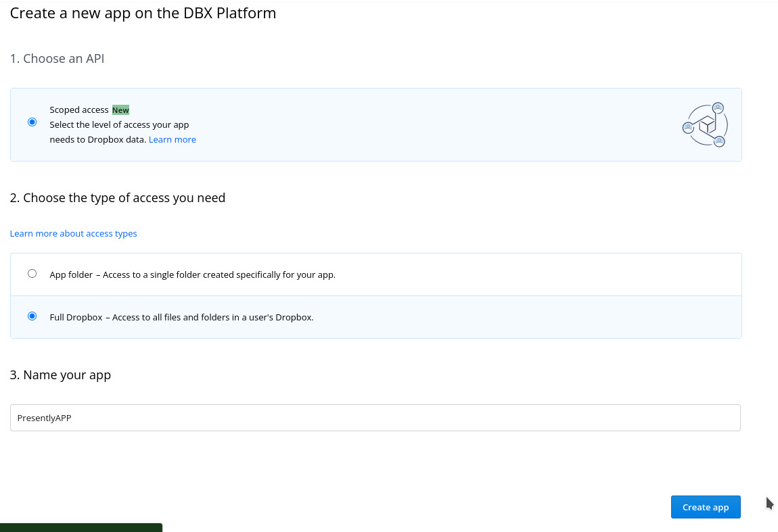Click the bottom user avatar in the illustration
Screen dimensions: 778x532
[x=720, y=141]
